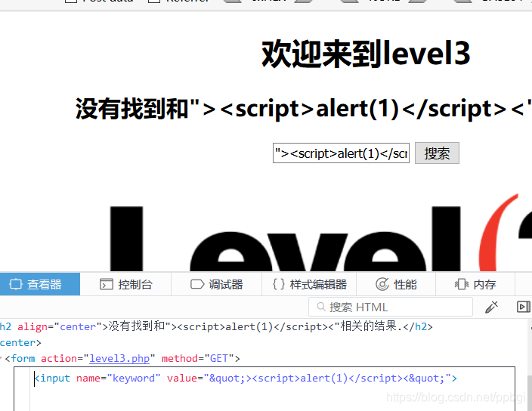Open the 查看器 inspector tab
Screen dimensions: 532x411
[x=40, y=284]
